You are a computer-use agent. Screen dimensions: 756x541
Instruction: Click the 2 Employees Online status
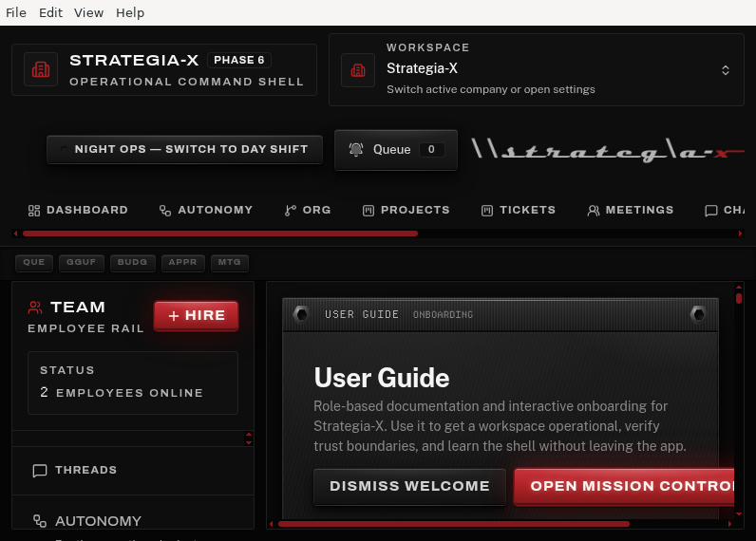pos(122,393)
